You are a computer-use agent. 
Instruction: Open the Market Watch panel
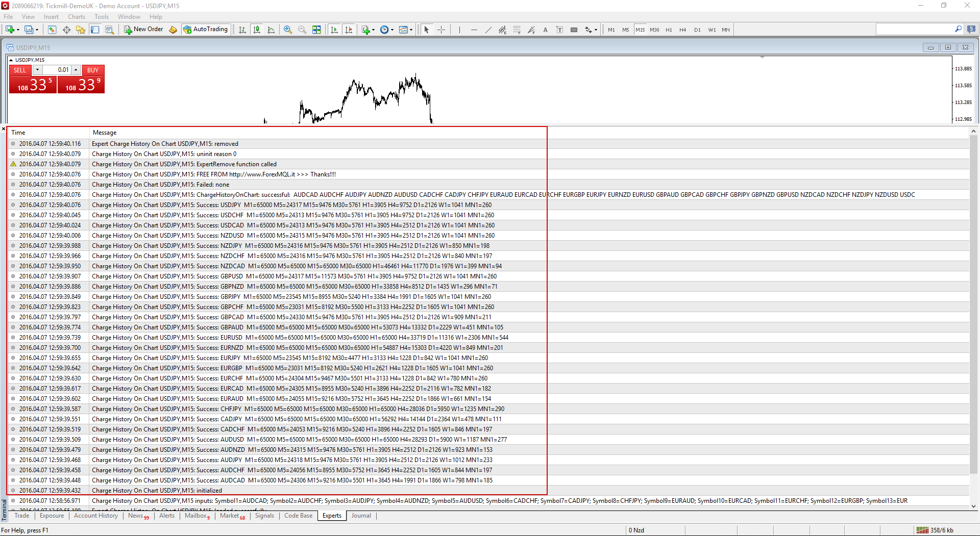tap(52, 30)
